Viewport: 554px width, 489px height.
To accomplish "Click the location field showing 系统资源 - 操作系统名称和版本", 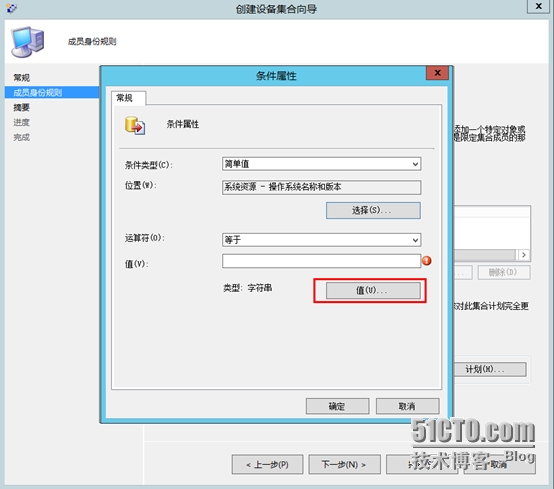I will click(322, 187).
